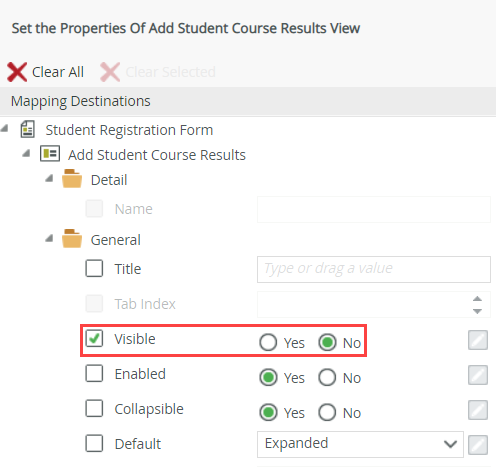
Task: Select No radio for Enabled
Action: click(x=327, y=377)
